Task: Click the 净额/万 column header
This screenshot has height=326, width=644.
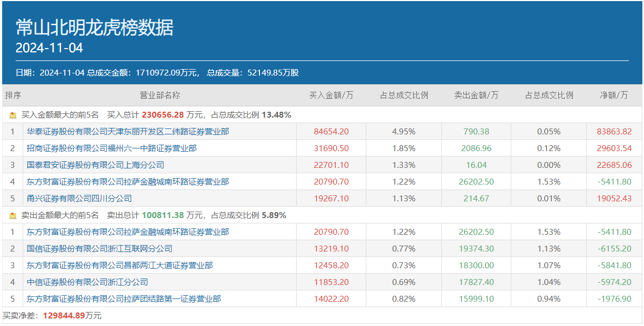Action: coord(614,96)
